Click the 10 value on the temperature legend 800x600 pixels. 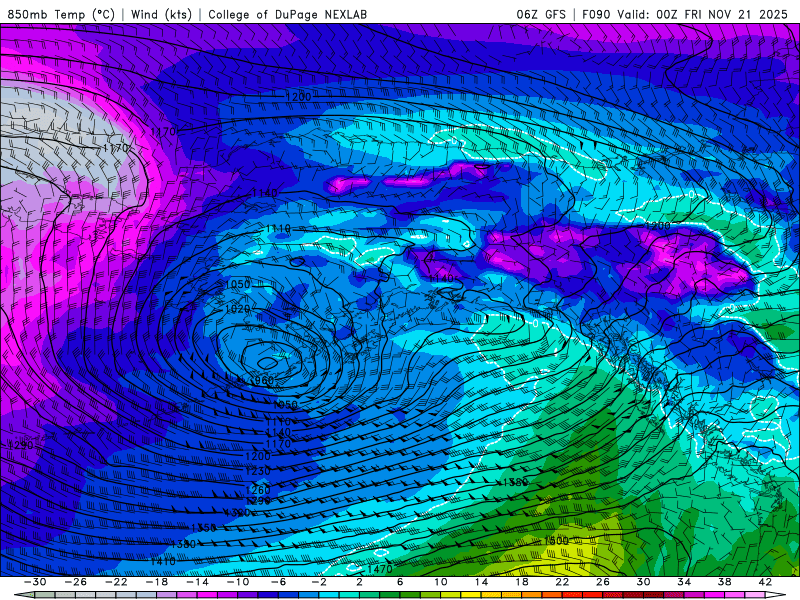pos(440,582)
